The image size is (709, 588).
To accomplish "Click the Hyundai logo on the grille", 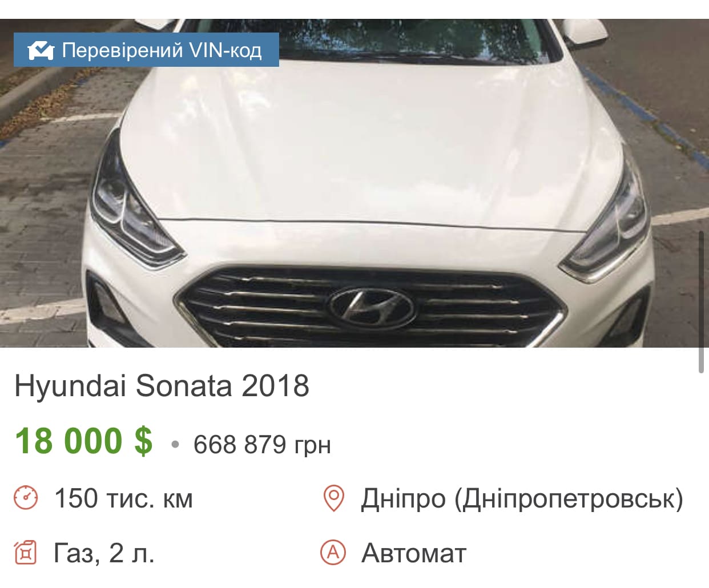I will (370, 308).
